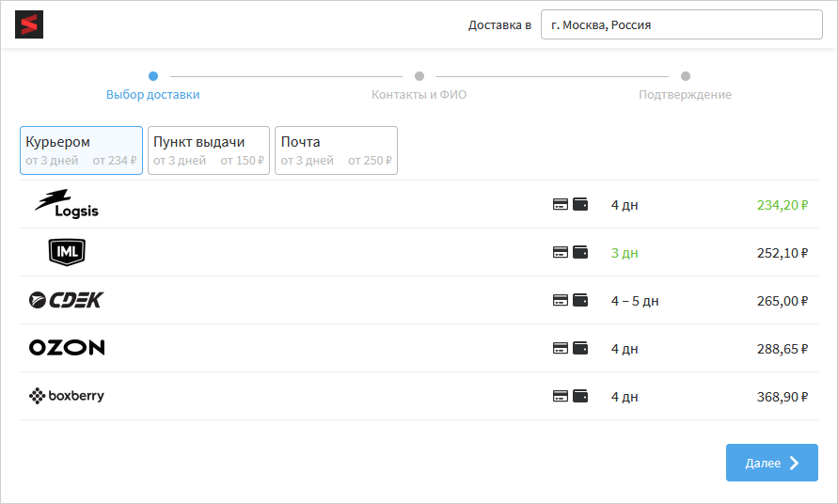This screenshot has width=838, height=504.
Task: Click card payment icon in CDEK row
Action: point(561,300)
